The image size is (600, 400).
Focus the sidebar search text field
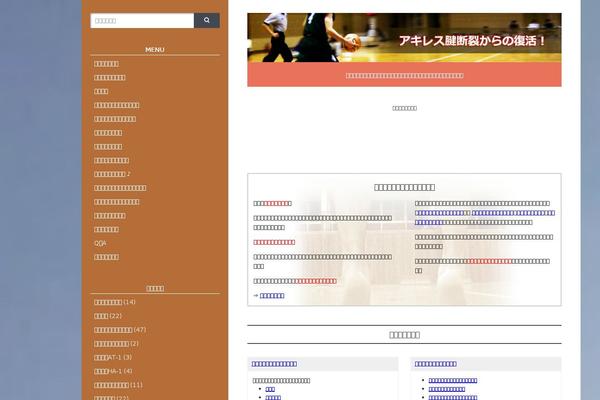[x=142, y=20]
